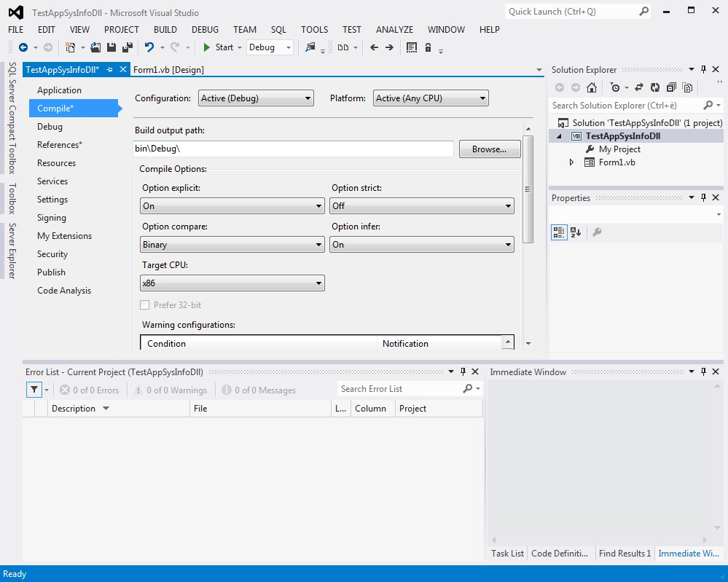
Task: Click the Pending Changes Filter clock icon
Action: tap(615, 87)
